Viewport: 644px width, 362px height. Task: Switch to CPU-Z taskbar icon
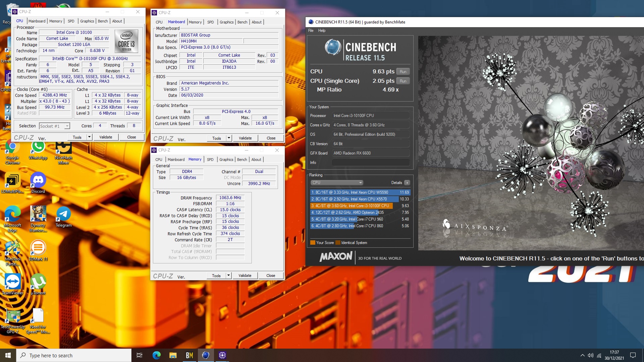click(x=222, y=355)
